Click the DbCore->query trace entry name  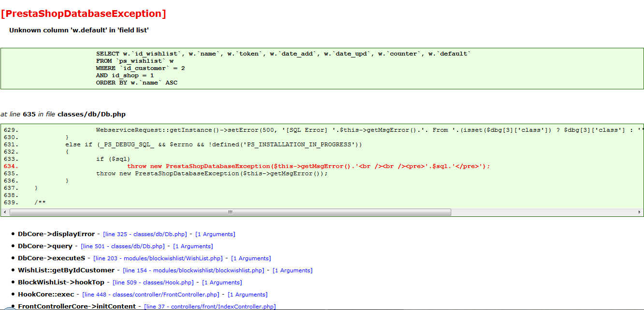45,246
